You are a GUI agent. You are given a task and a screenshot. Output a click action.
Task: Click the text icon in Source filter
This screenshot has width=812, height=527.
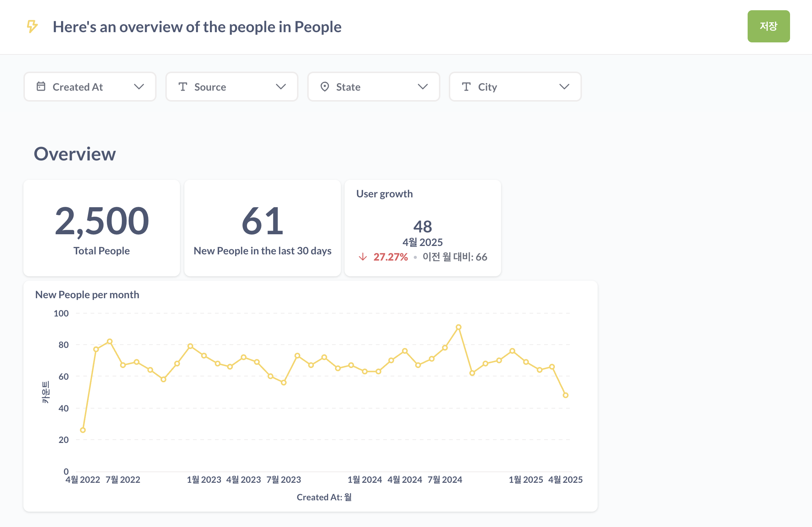click(x=183, y=87)
